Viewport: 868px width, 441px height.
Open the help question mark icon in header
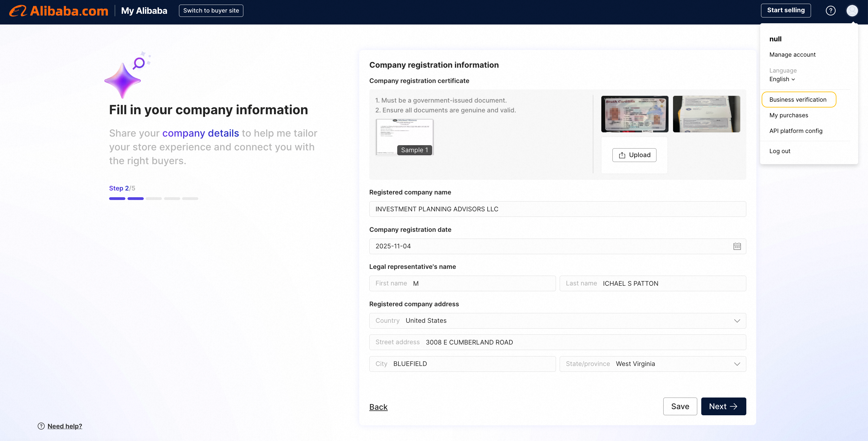pos(830,11)
